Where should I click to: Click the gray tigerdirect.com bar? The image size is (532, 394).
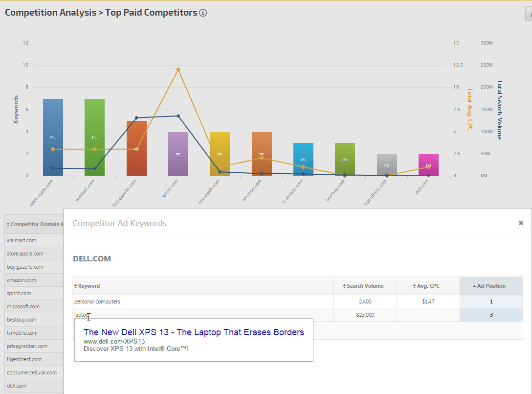point(387,165)
